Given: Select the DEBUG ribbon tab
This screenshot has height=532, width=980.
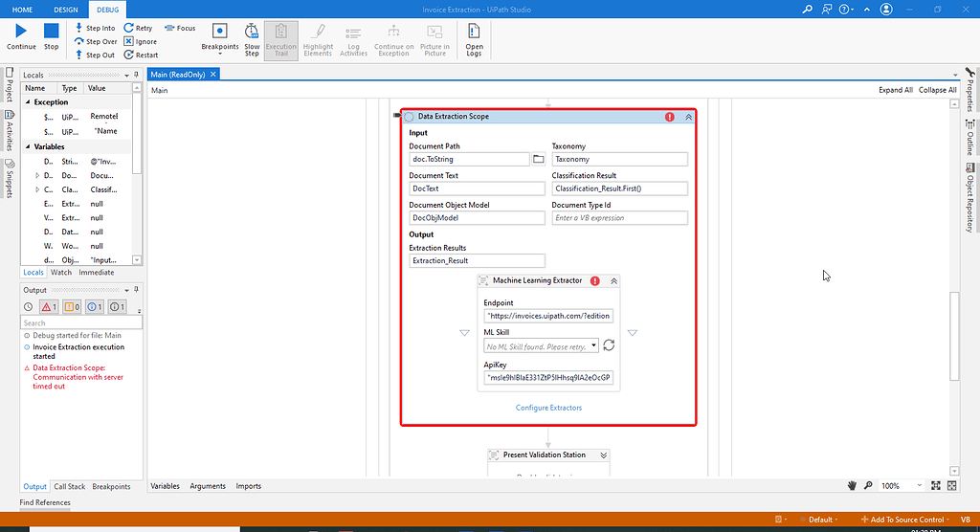Looking at the screenshot, I should pos(107,10).
